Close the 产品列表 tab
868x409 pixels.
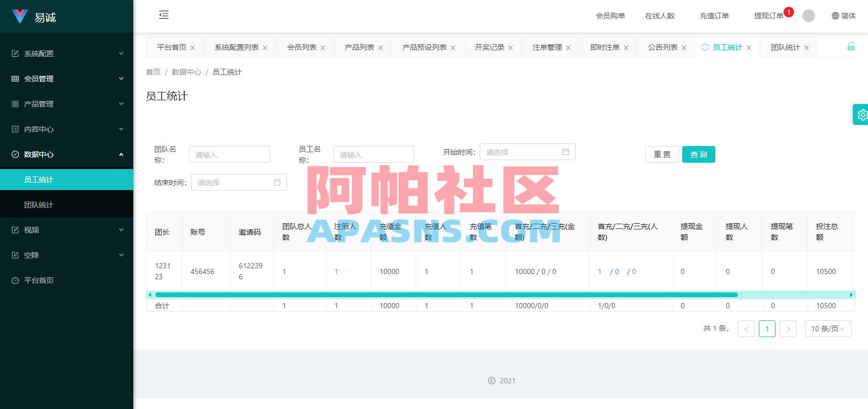pyautogui.click(x=380, y=48)
